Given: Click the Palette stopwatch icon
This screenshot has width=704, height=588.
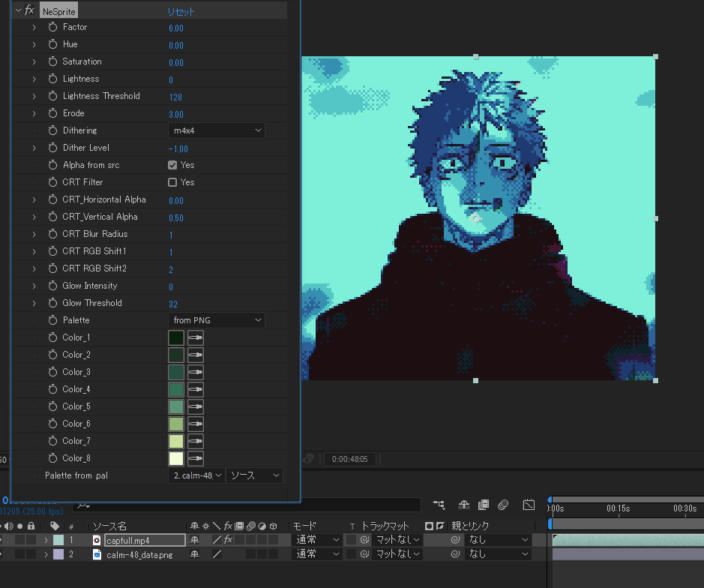Looking at the screenshot, I should pos(53,319).
